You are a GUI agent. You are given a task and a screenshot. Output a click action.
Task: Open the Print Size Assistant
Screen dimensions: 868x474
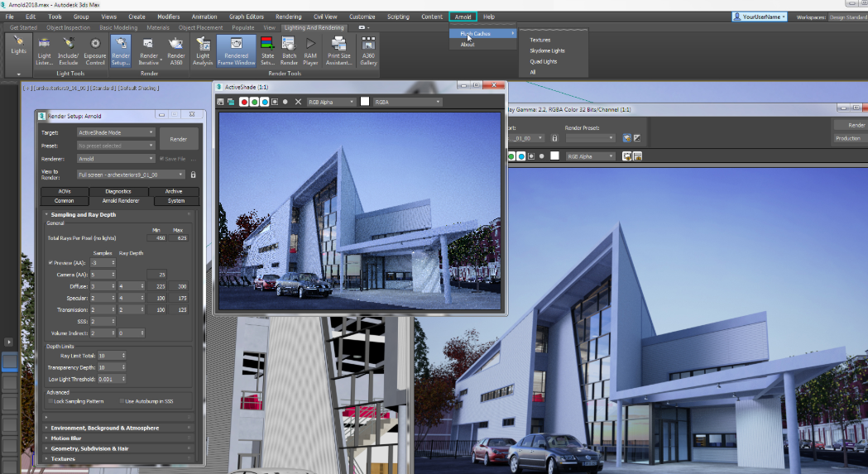[338, 51]
